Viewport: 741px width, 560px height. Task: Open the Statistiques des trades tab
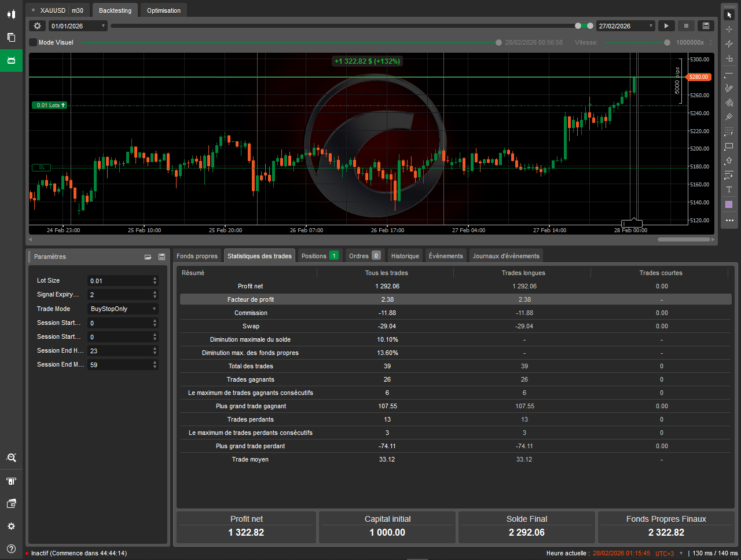tap(259, 255)
